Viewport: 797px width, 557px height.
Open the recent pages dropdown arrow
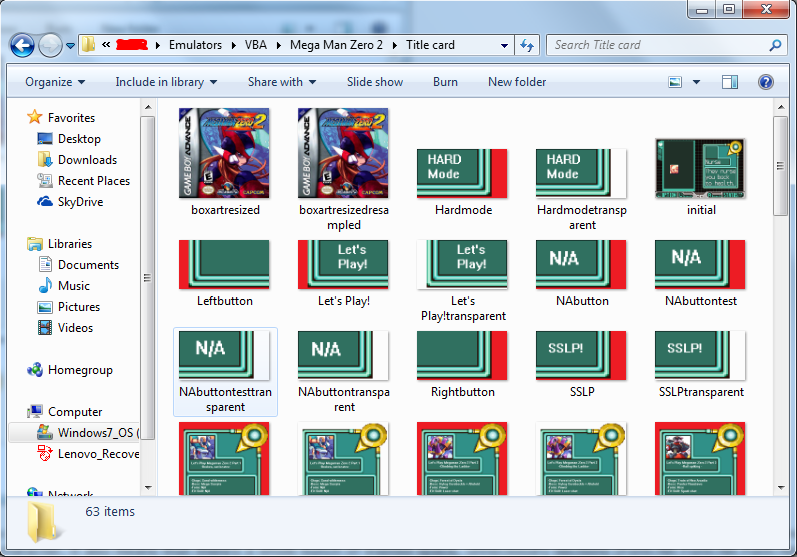(71, 46)
